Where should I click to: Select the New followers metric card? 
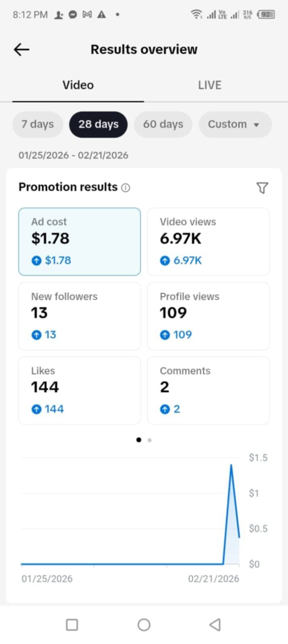tap(79, 316)
